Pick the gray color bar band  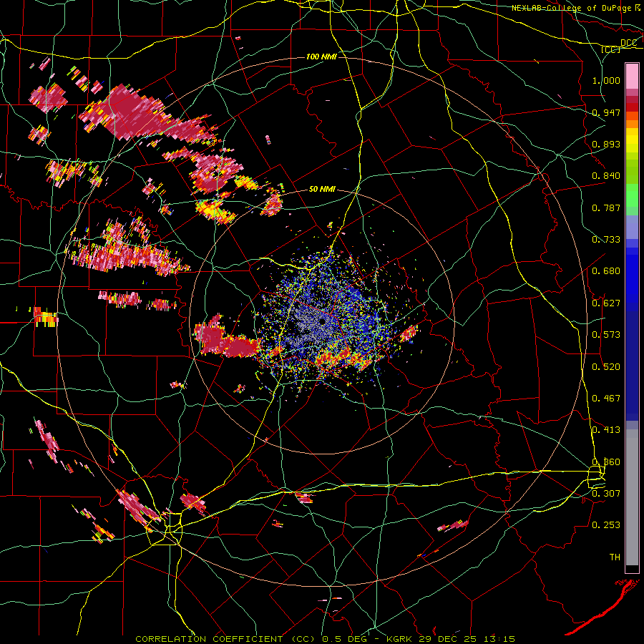632,497
